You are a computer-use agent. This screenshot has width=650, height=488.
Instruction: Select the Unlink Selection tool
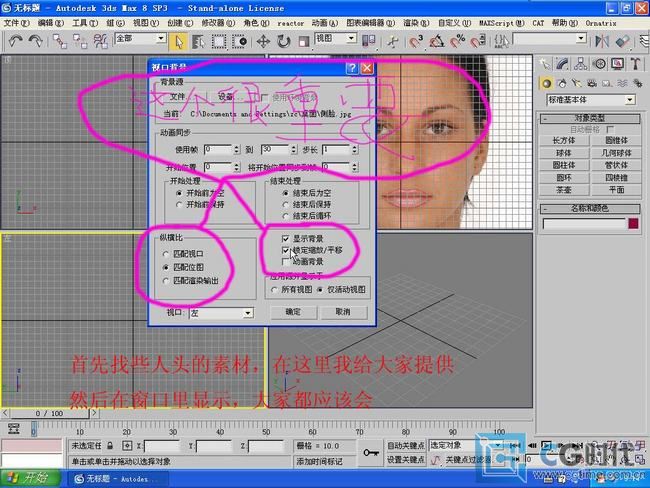tap(80, 41)
